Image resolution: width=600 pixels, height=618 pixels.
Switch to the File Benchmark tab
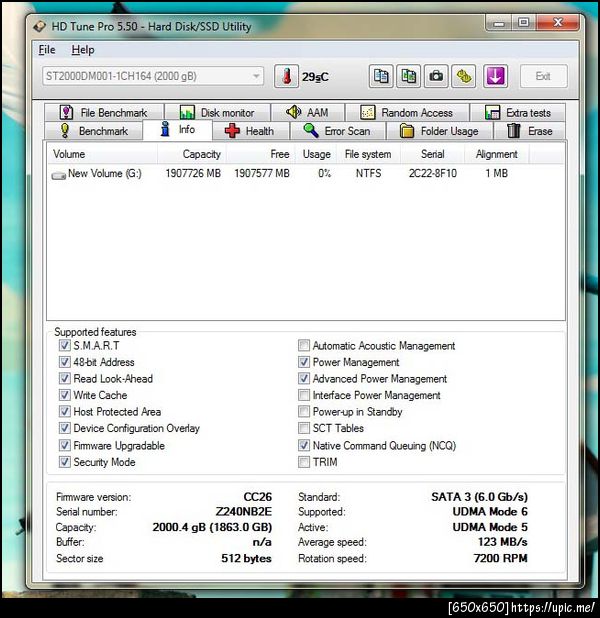click(x=104, y=113)
